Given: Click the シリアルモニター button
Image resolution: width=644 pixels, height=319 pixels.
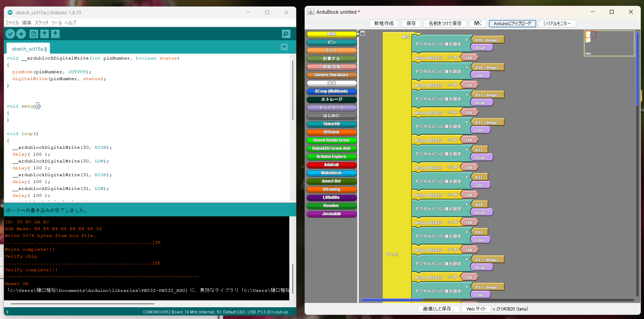Looking at the screenshot, I should click(557, 24).
